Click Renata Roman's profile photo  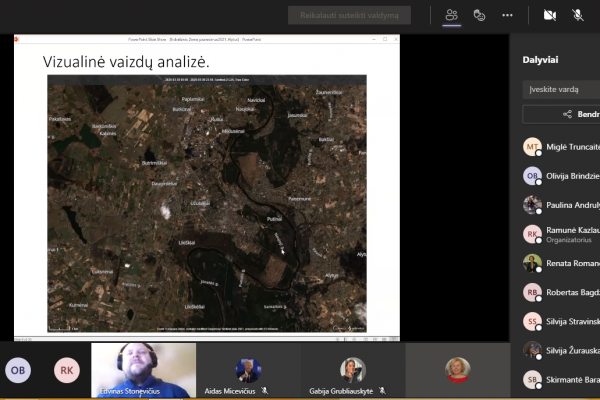(532, 263)
